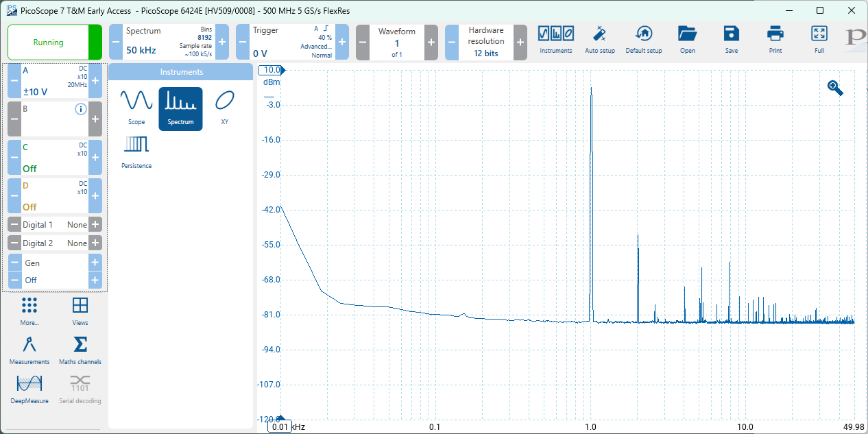Click the 0.01 kHz frequency axis marker
The height and width of the screenshot is (434, 868).
[280, 426]
